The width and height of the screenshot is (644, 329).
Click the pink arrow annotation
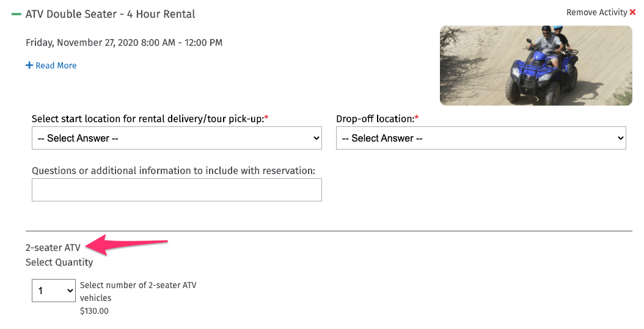click(x=126, y=245)
